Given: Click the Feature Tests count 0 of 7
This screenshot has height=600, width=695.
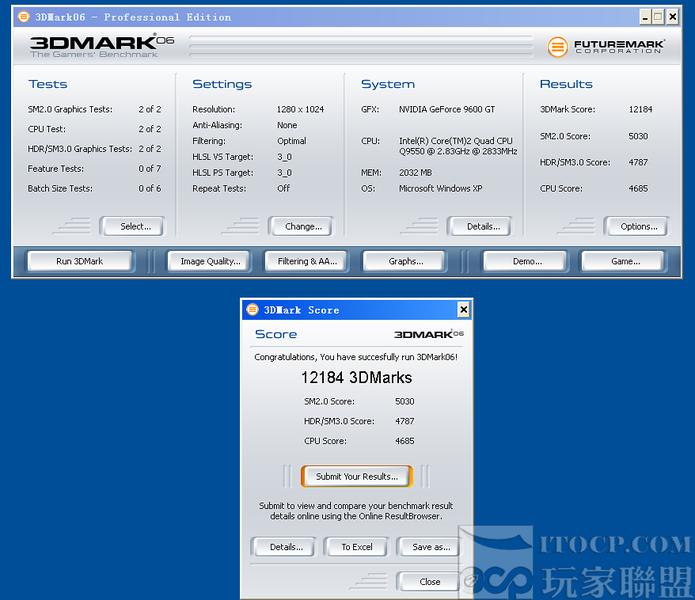Looking at the screenshot, I should pyautogui.click(x=150, y=169).
